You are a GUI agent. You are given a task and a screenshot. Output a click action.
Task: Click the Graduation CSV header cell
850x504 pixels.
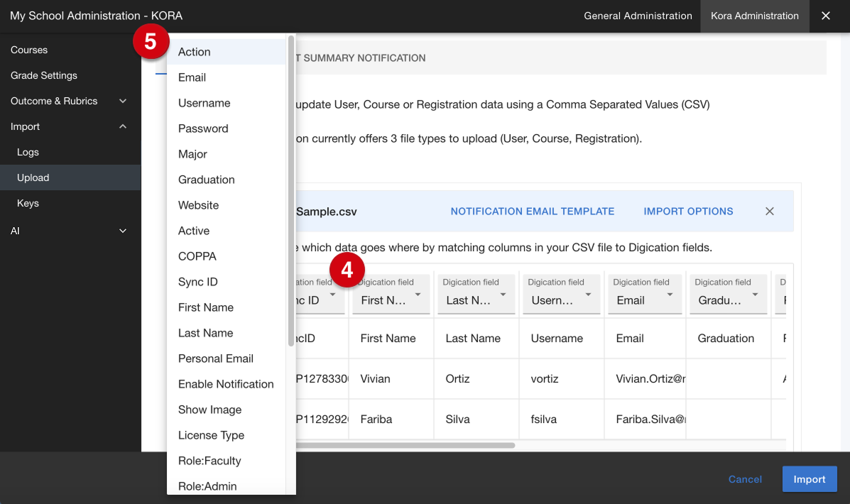point(729,339)
